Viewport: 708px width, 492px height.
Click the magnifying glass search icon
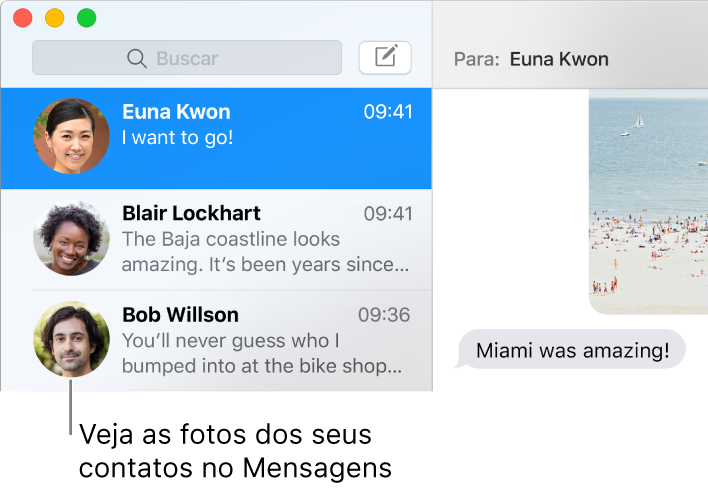tap(136, 59)
